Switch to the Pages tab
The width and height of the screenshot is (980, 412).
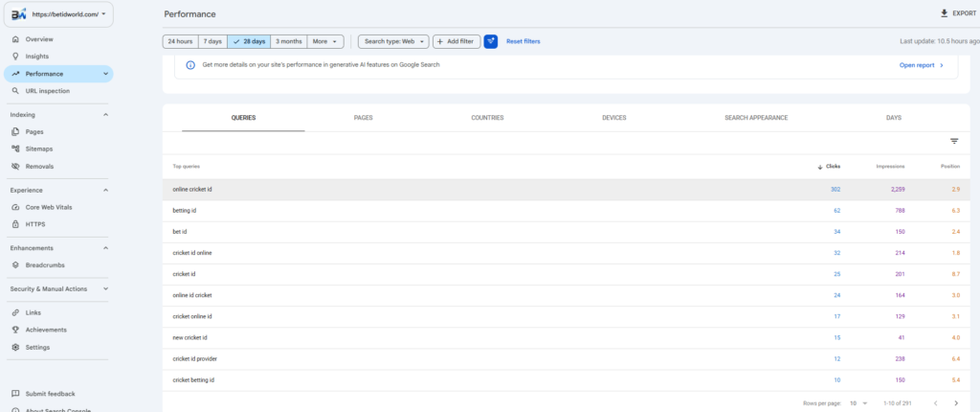[363, 118]
